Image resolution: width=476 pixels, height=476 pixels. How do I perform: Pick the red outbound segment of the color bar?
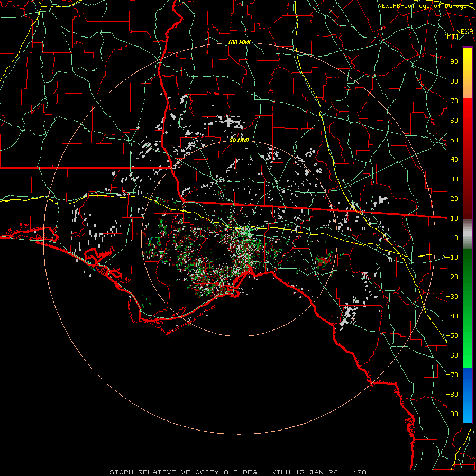click(x=467, y=159)
